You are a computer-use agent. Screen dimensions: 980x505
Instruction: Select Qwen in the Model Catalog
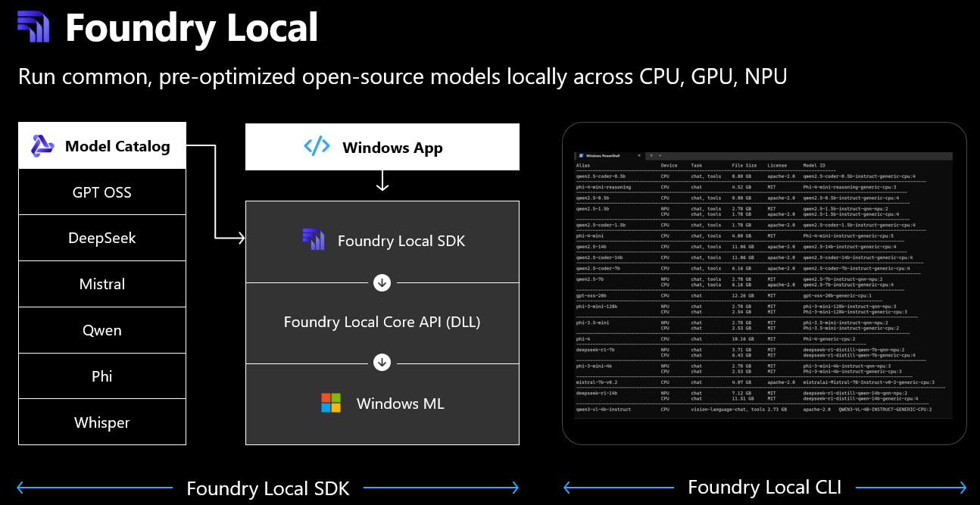(102, 330)
